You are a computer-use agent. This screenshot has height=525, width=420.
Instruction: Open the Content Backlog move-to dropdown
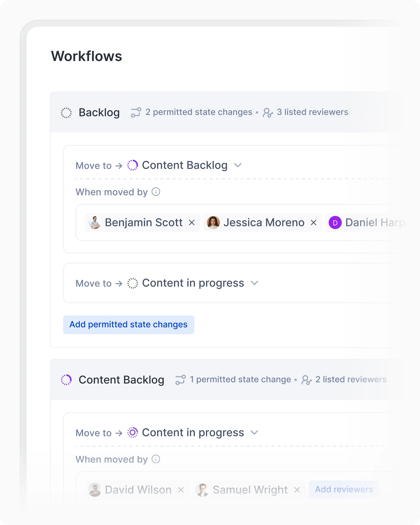click(238, 165)
